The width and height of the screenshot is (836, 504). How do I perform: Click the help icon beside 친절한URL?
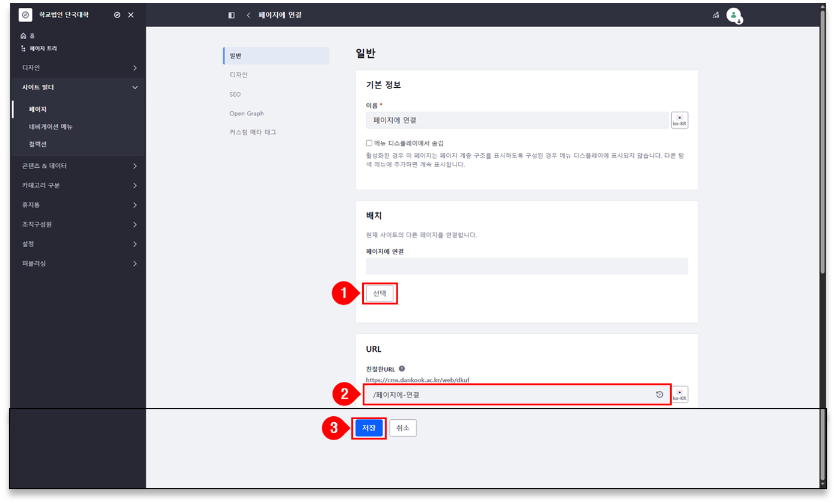pos(402,369)
